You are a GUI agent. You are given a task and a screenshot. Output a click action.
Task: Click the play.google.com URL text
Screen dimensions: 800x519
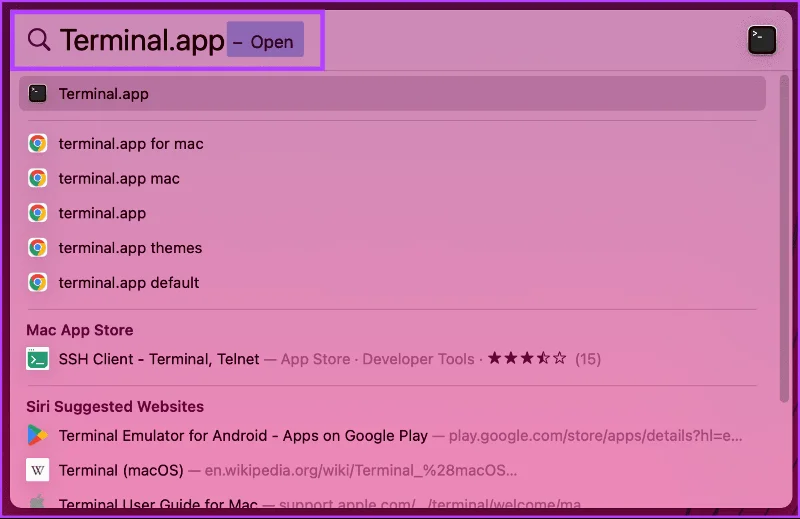(x=595, y=436)
